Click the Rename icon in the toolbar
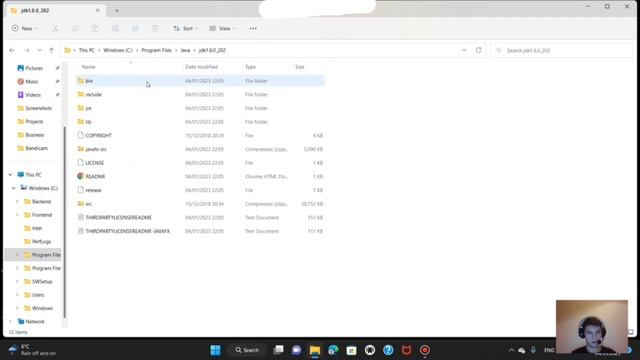The width and height of the screenshot is (640, 360). click(115, 29)
